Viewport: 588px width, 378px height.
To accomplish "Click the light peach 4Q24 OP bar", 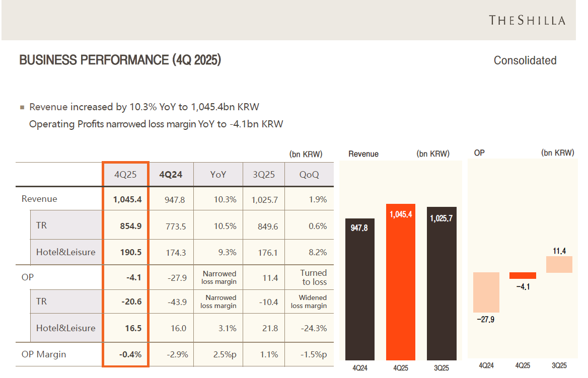I will click(x=486, y=292).
